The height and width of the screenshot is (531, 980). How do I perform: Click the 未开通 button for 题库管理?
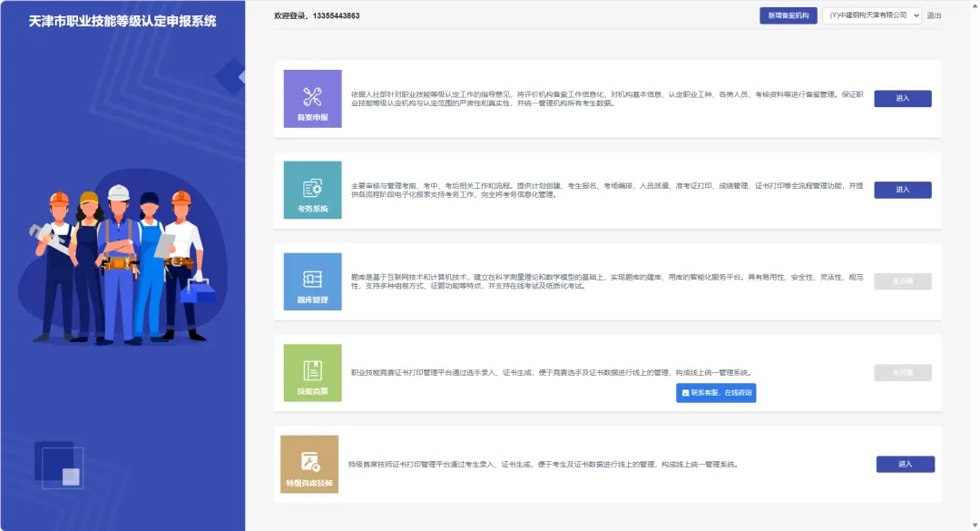coord(903,281)
